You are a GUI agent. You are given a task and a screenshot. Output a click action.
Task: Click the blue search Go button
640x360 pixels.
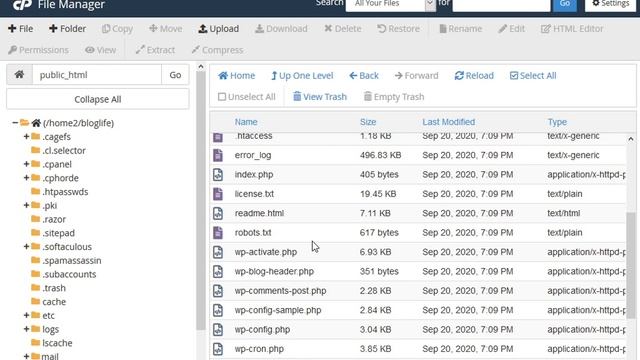(x=565, y=4)
